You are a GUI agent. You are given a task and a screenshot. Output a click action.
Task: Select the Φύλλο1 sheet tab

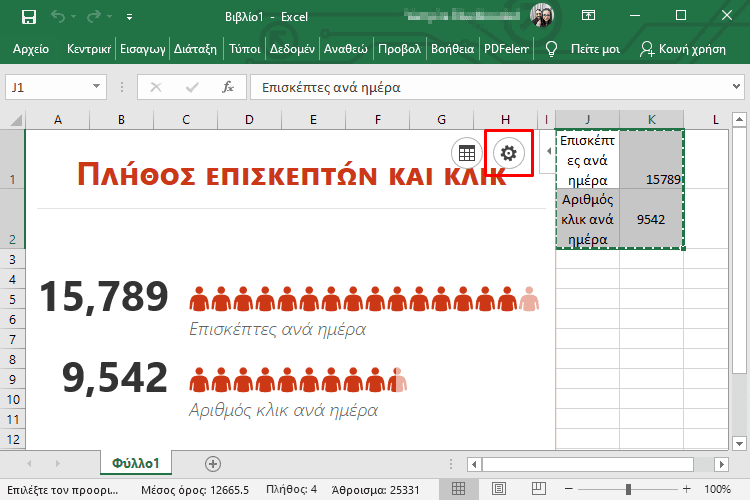(136, 463)
